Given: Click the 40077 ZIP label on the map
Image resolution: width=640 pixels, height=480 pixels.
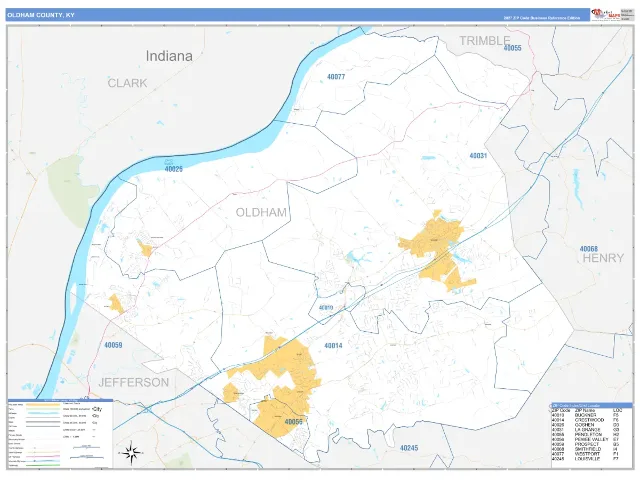Looking at the screenshot, I should point(336,77).
